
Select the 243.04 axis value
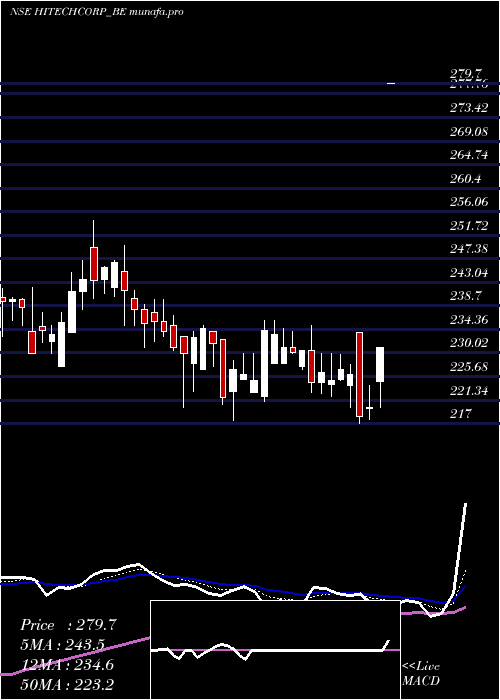[468, 272]
